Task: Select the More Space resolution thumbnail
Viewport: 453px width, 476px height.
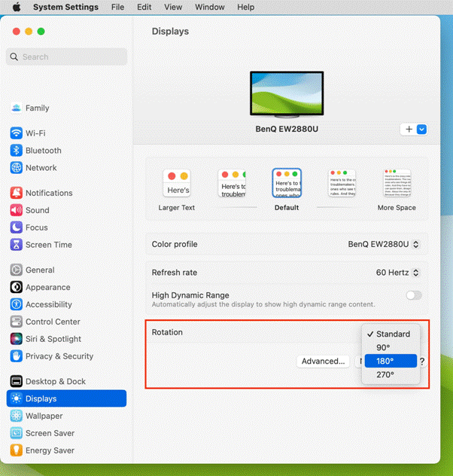Action: coord(397,183)
